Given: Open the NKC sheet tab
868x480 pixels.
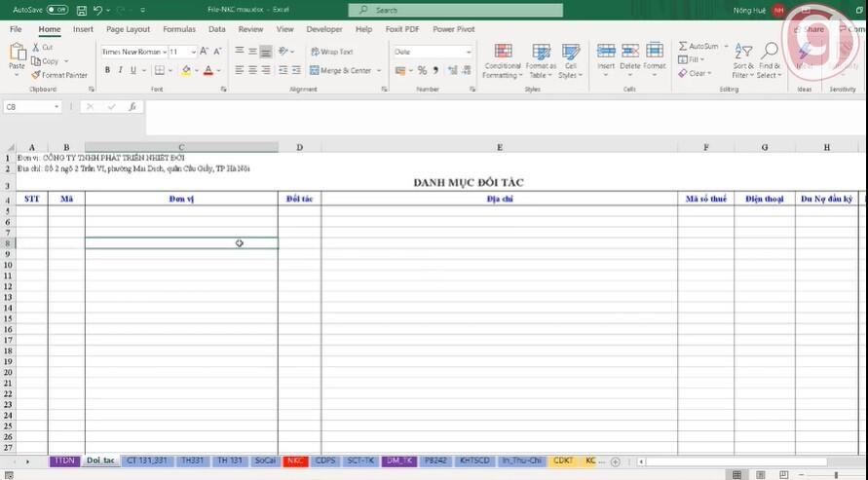Looking at the screenshot, I should pyautogui.click(x=295, y=461).
